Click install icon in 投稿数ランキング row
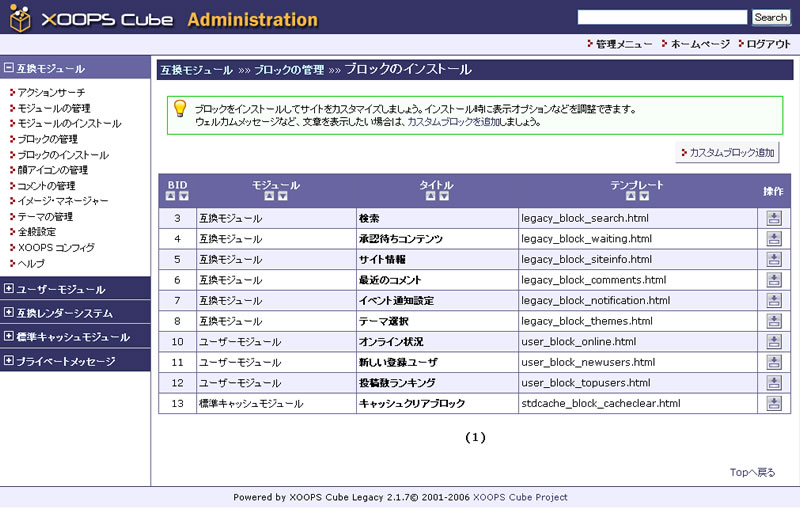Viewport: 800px width, 518px height. pos(773,383)
